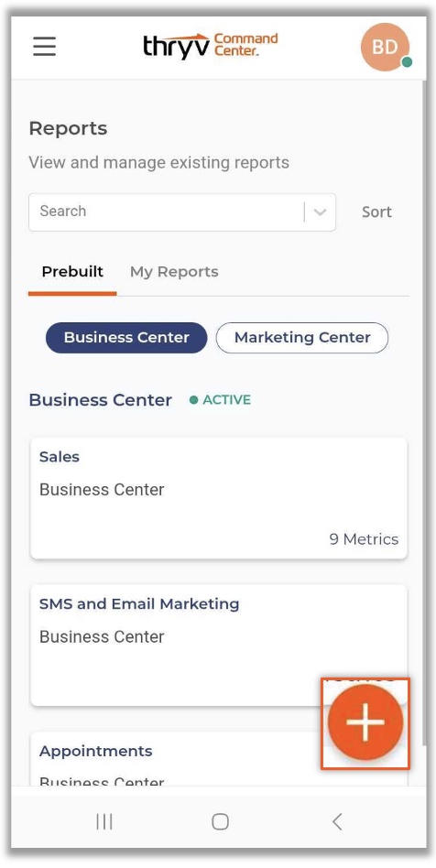Open the Appointments report card
Screen dimensions: 436x868
(x=219, y=758)
